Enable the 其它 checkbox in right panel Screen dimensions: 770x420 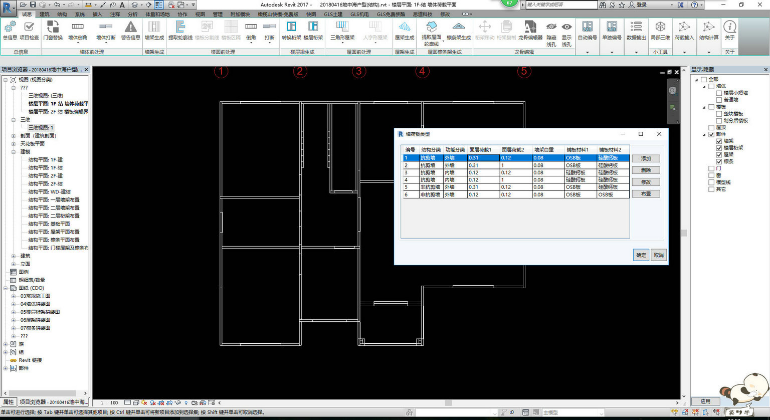coord(711,189)
